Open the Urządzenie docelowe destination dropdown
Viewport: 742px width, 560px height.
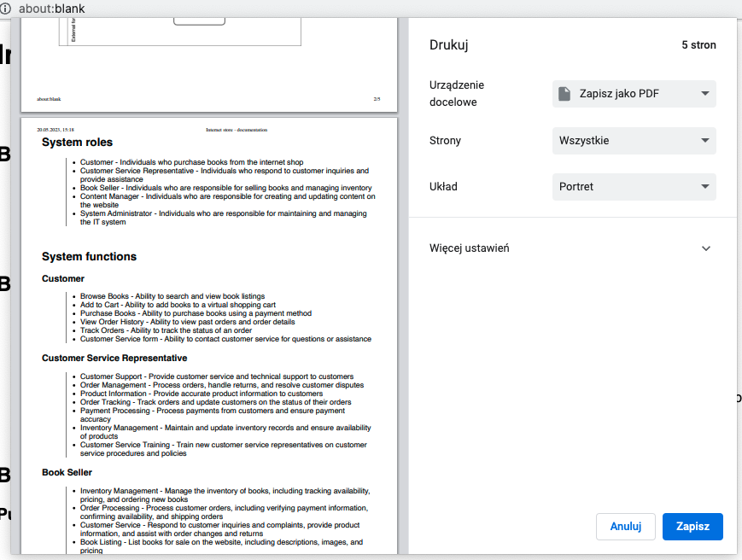[x=634, y=94]
